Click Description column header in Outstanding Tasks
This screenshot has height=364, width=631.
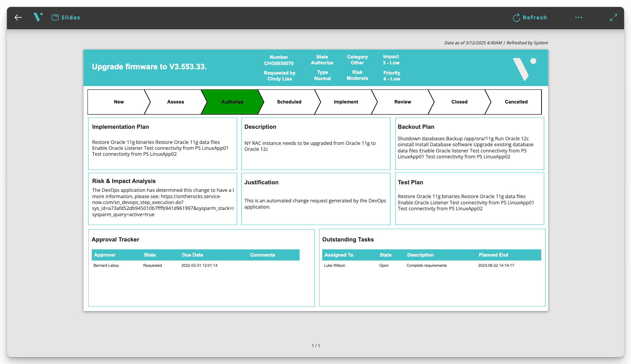pos(420,255)
